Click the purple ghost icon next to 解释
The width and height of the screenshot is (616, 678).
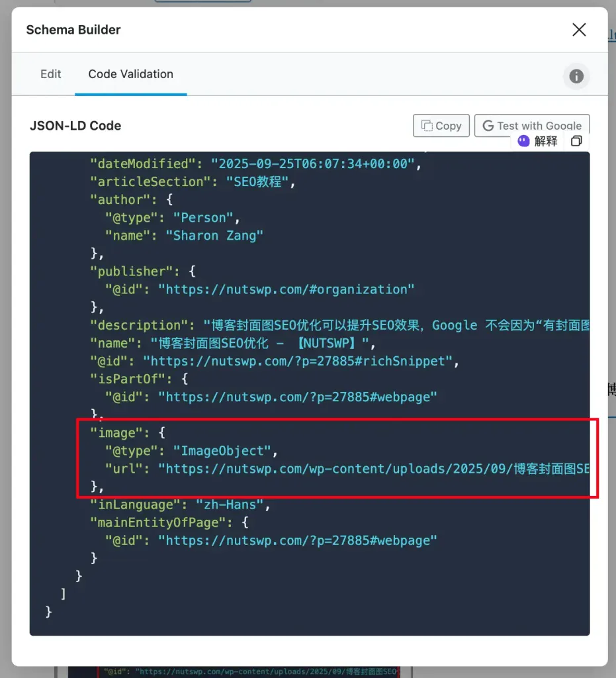pos(523,141)
